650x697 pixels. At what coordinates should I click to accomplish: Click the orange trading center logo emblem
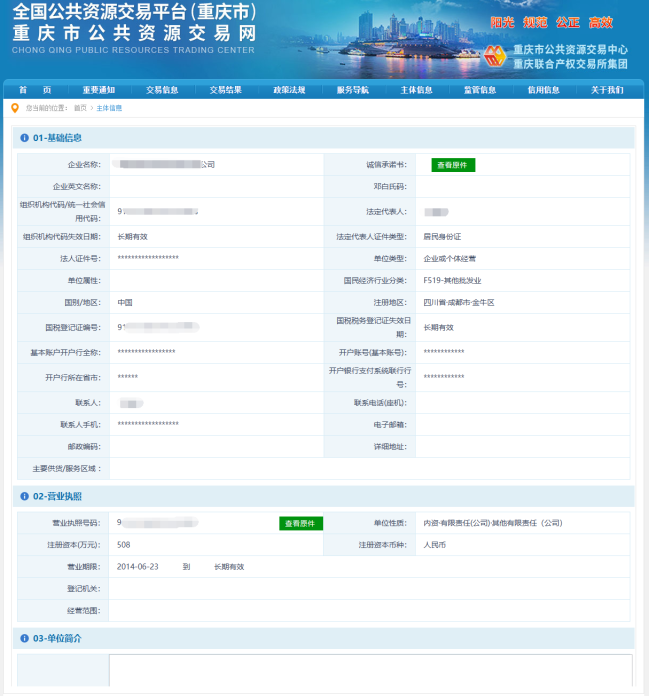(x=496, y=56)
